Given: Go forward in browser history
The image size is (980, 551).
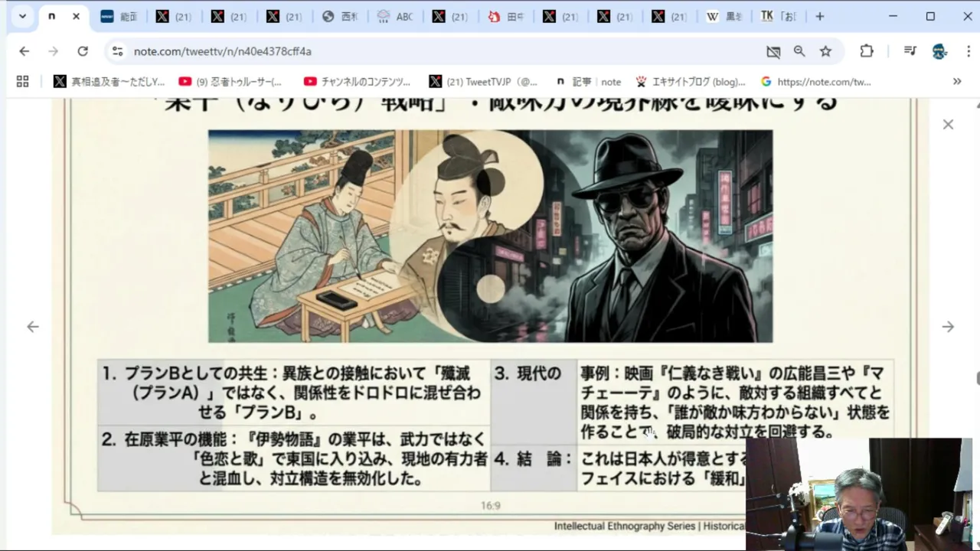Looking at the screenshot, I should pyautogui.click(x=53, y=51).
